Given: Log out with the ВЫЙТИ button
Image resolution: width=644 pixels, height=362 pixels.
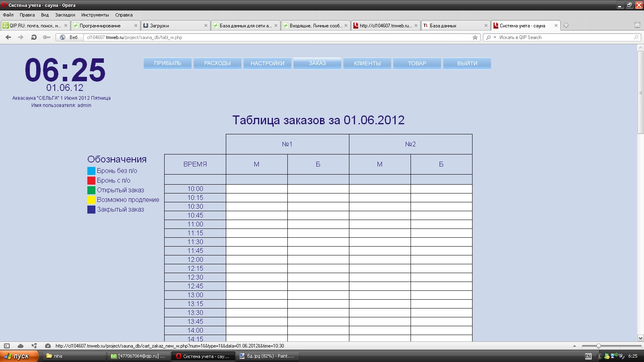Looking at the screenshot, I should (x=467, y=64).
